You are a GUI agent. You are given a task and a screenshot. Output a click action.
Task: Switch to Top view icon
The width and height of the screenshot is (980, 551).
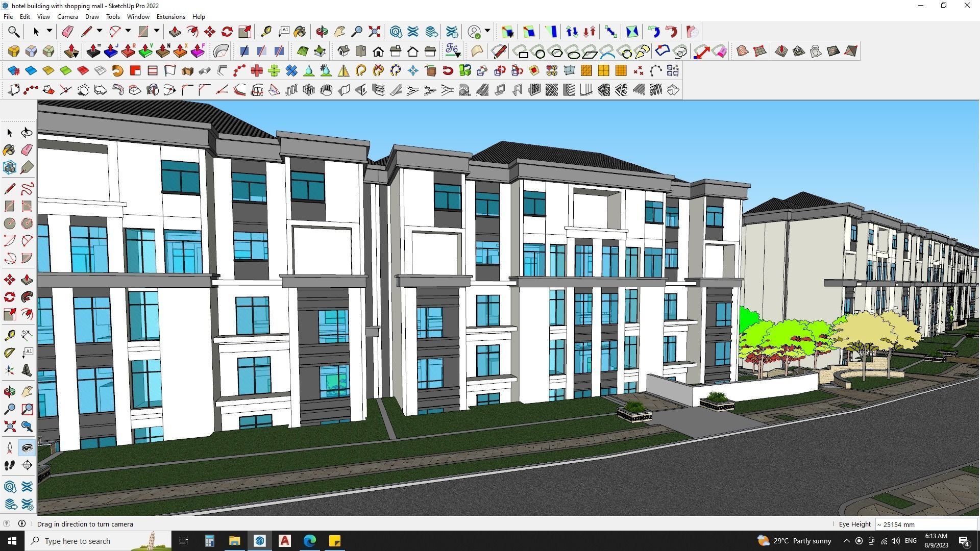click(361, 51)
